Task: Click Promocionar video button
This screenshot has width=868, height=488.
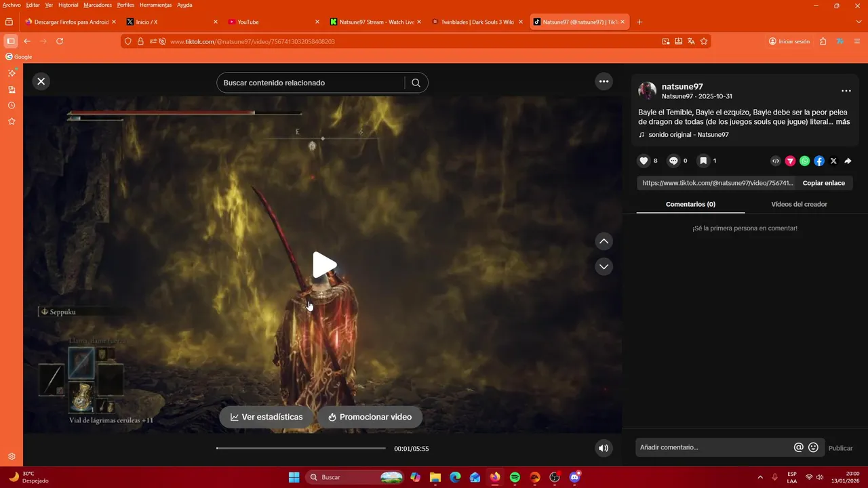Action: 370,417
